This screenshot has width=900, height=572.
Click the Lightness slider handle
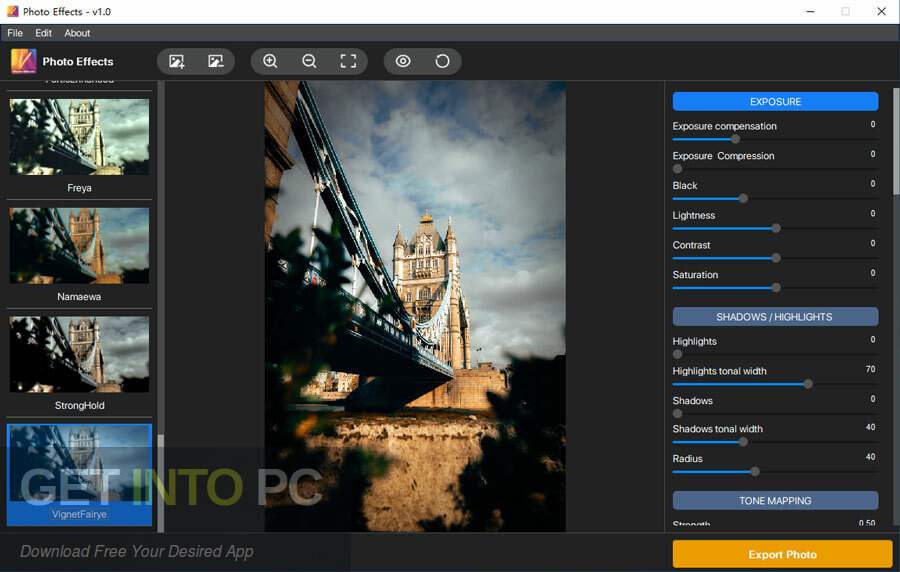pos(776,228)
